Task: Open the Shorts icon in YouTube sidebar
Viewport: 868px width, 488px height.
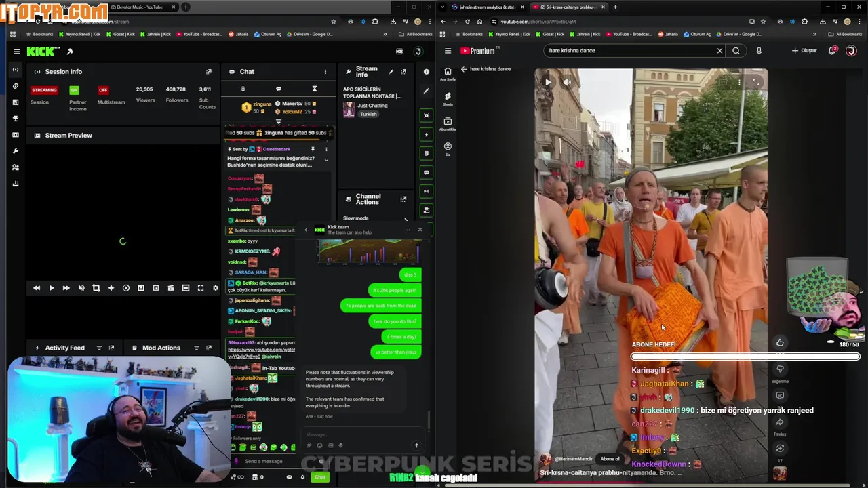Action: [448, 99]
